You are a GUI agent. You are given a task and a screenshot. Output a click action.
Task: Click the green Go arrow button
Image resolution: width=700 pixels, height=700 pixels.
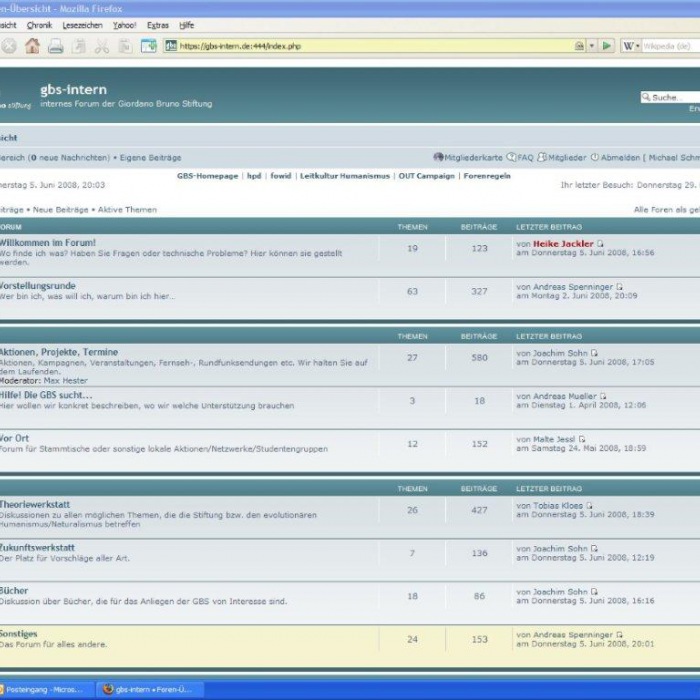[x=606, y=46]
